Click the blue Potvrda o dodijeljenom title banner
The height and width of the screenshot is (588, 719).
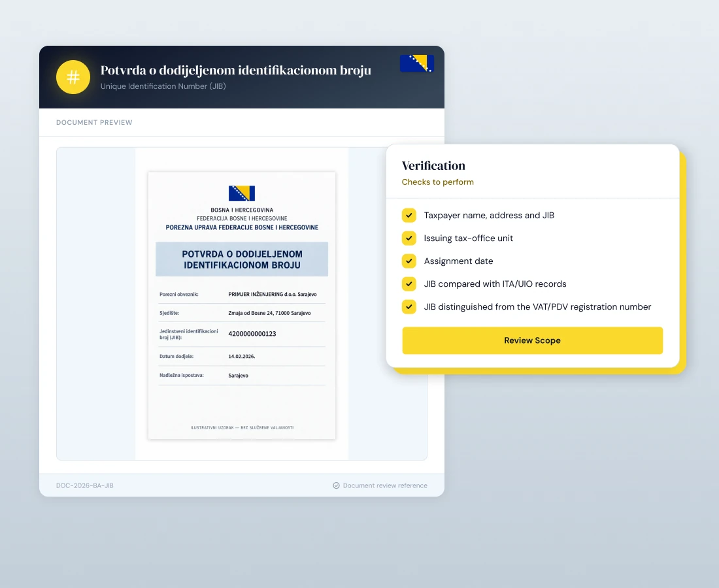(x=242, y=259)
